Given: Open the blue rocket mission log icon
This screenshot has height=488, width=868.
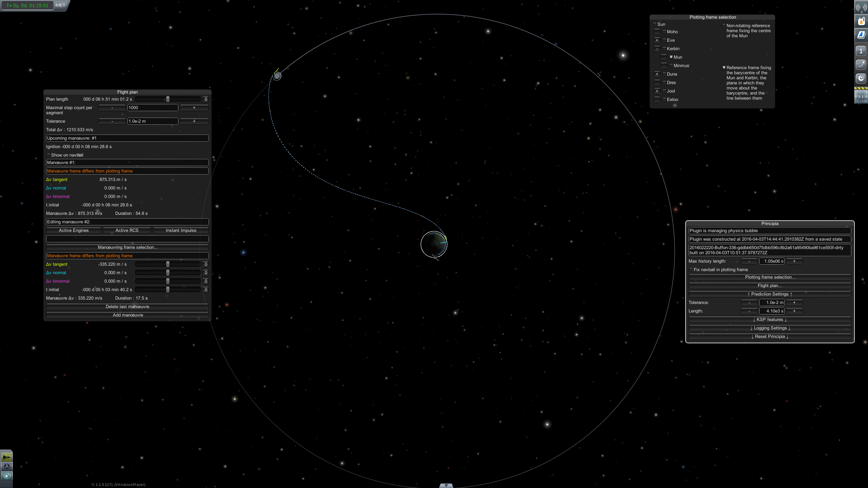Looking at the screenshot, I should (x=861, y=35).
